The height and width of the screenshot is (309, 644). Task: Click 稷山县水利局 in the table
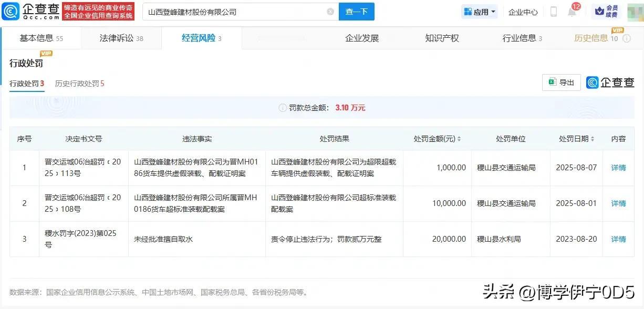click(498, 239)
